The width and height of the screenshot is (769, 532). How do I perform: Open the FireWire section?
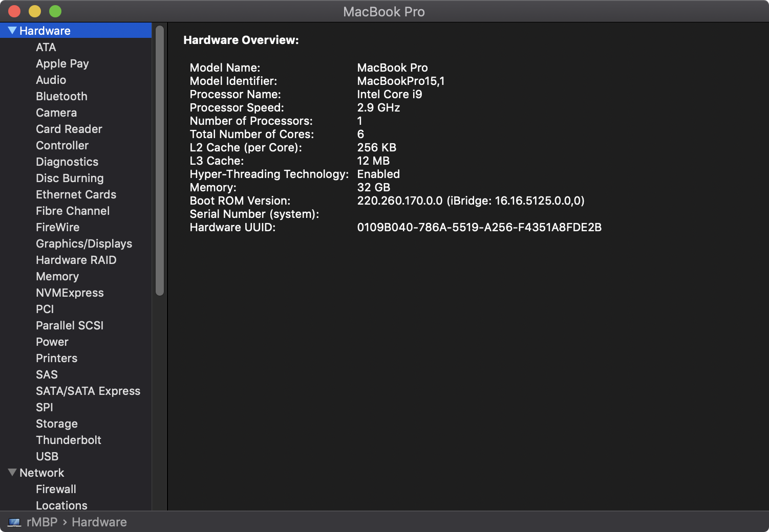[58, 227]
